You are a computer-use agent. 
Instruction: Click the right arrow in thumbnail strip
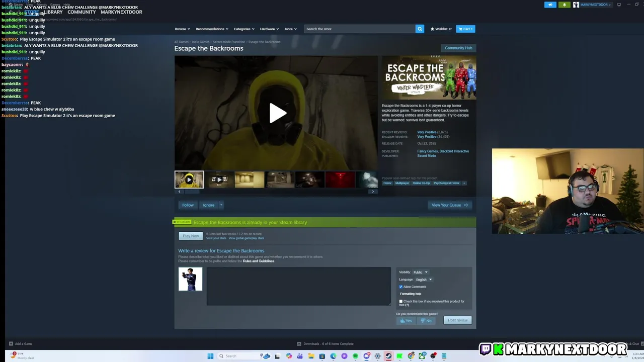coord(373,192)
